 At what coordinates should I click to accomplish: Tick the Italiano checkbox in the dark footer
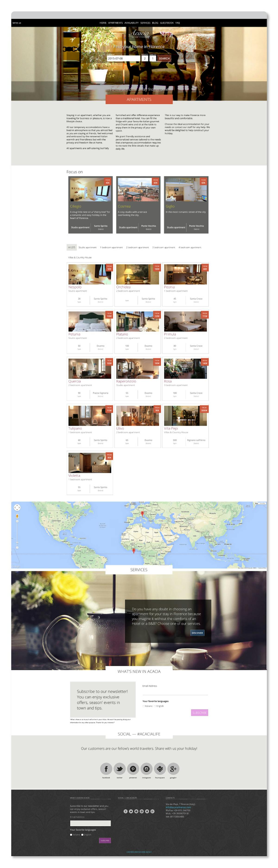71,835
